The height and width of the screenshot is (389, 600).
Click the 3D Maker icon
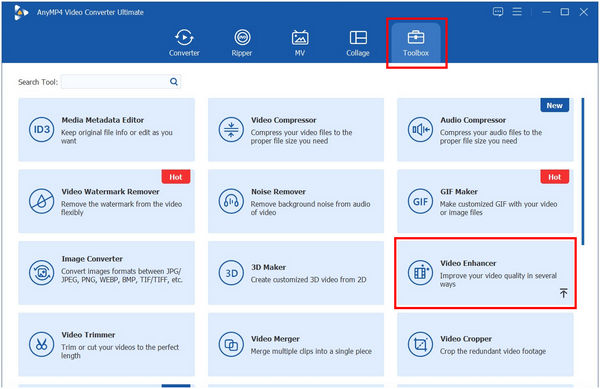(231, 273)
